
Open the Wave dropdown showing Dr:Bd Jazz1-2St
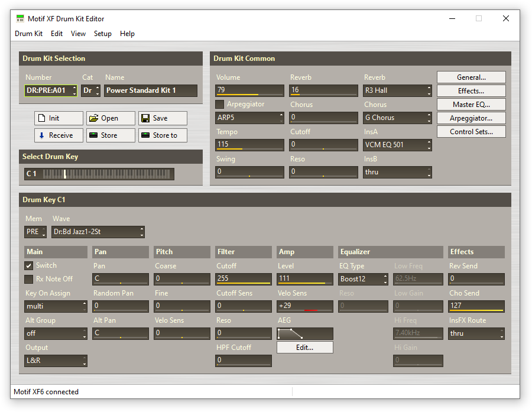point(98,232)
